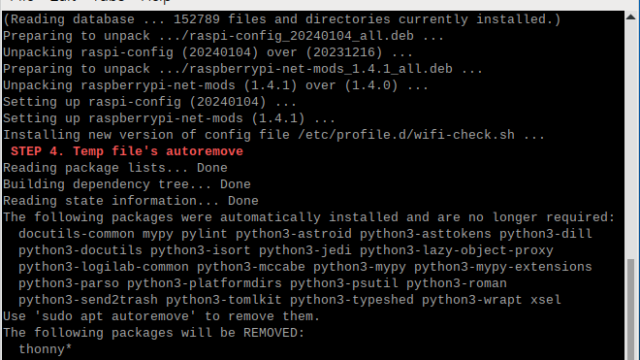
Task: Click the 'thonny*' package name
Action: click(45, 349)
